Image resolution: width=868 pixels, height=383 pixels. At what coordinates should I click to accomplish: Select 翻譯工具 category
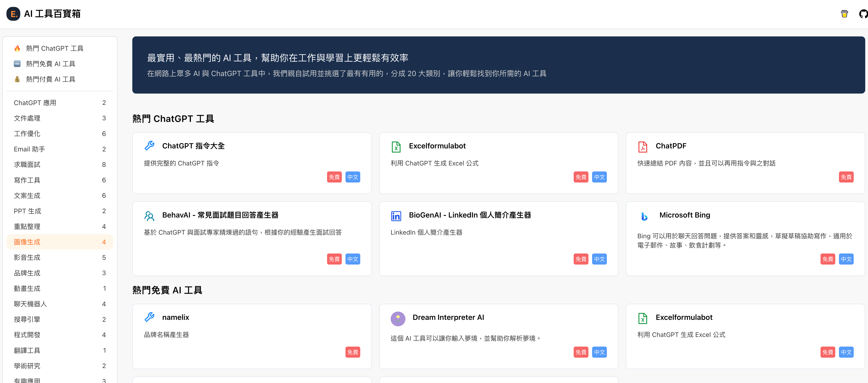[x=60, y=350]
